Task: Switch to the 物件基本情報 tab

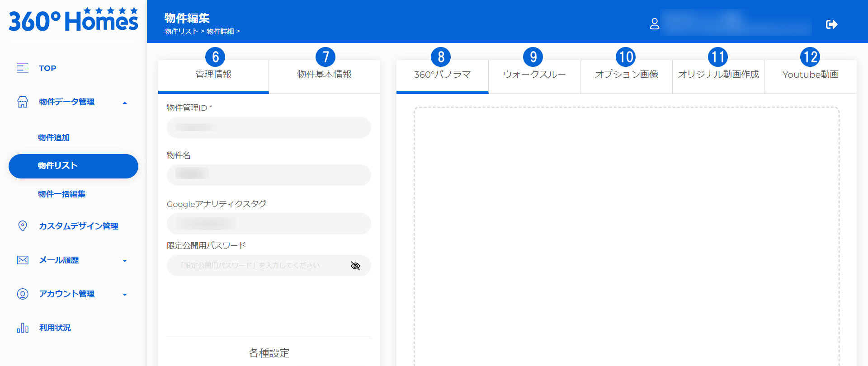Action: 324,75
